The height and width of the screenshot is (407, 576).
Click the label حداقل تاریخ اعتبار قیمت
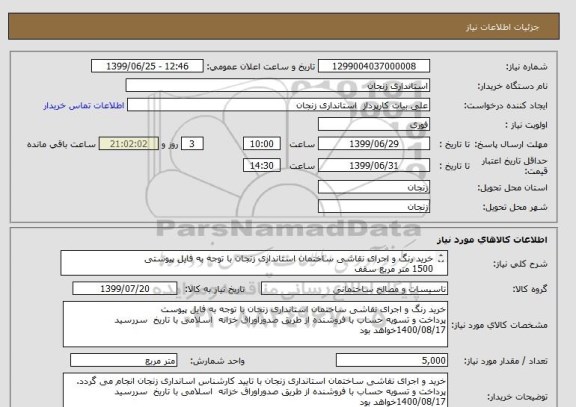[514, 166]
